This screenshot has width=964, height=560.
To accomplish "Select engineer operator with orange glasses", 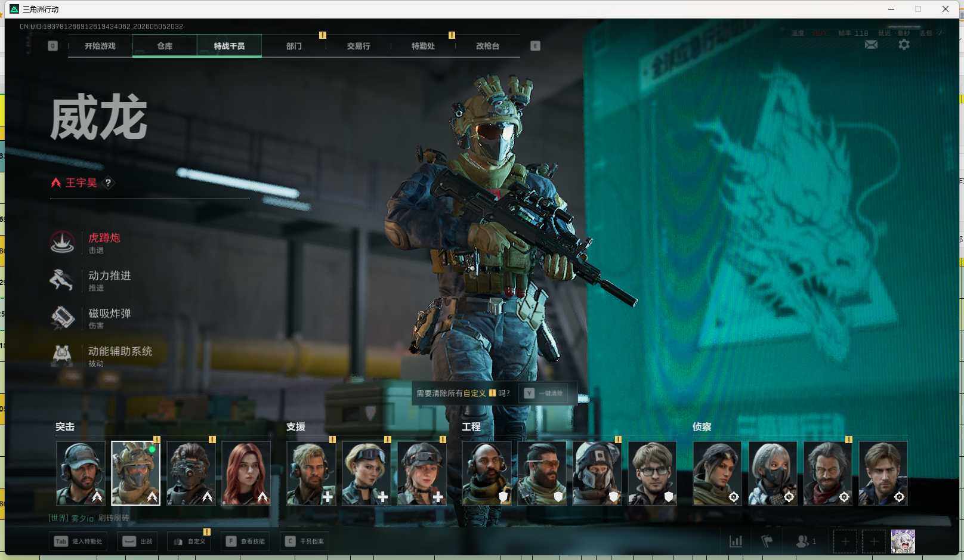I will tap(542, 473).
